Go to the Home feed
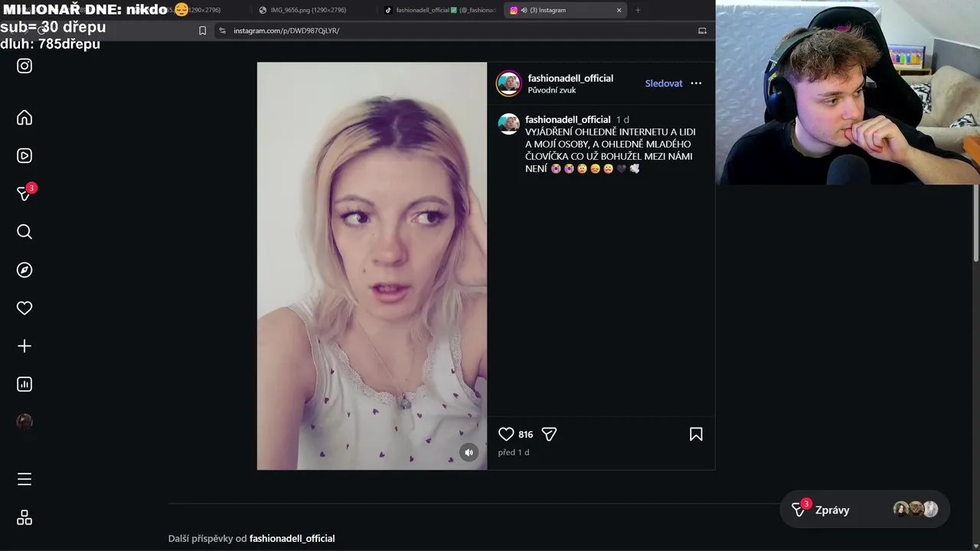Viewport: 980px width, 551px height. click(x=24, y=117)
